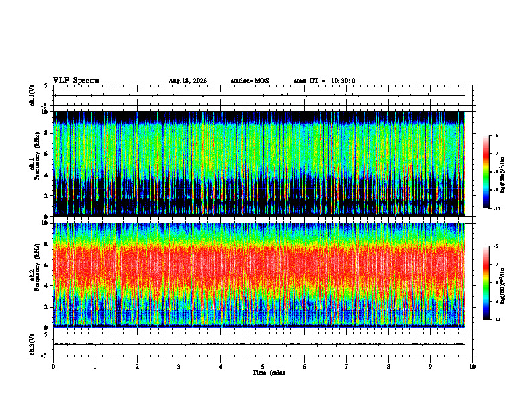The width and height of the screenshot is (532, 411).
Task: Click the ch.1 Frequency (kHz) axis label
Action: click(35, 164)
